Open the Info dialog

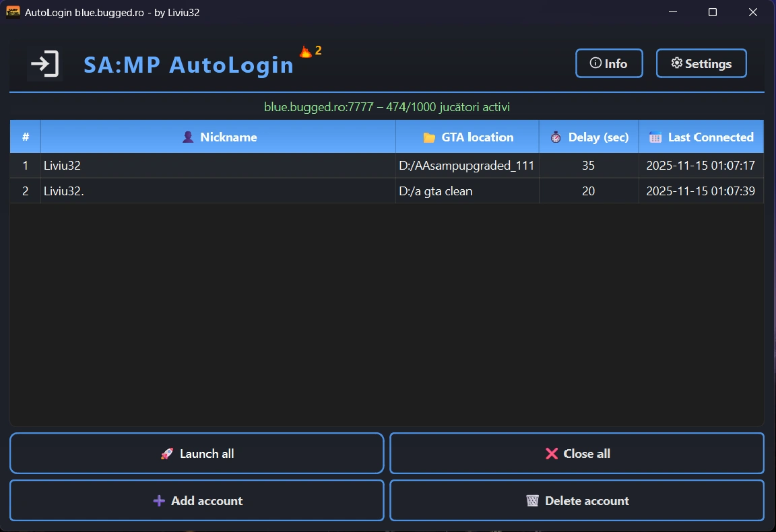[x=609, y=63]
